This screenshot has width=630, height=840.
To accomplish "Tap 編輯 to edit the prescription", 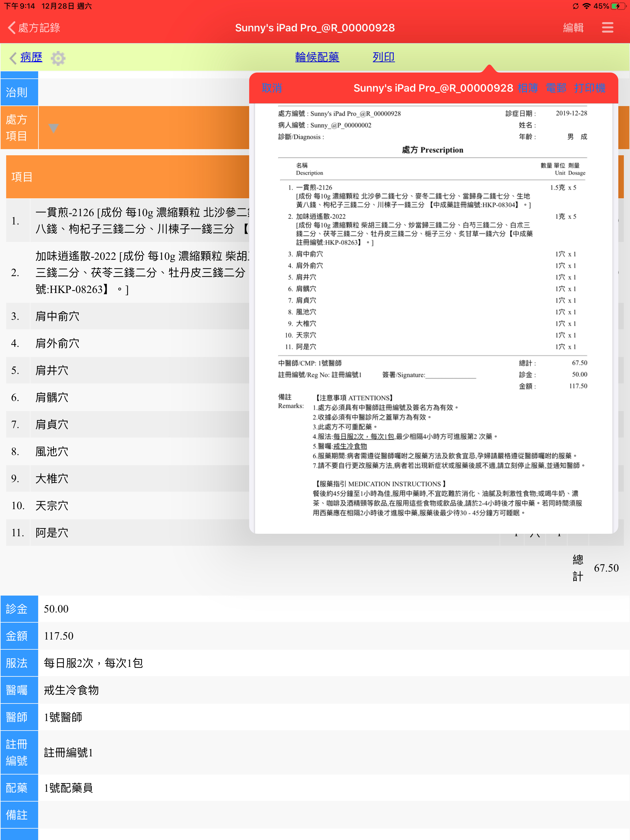I will (573, 28).
